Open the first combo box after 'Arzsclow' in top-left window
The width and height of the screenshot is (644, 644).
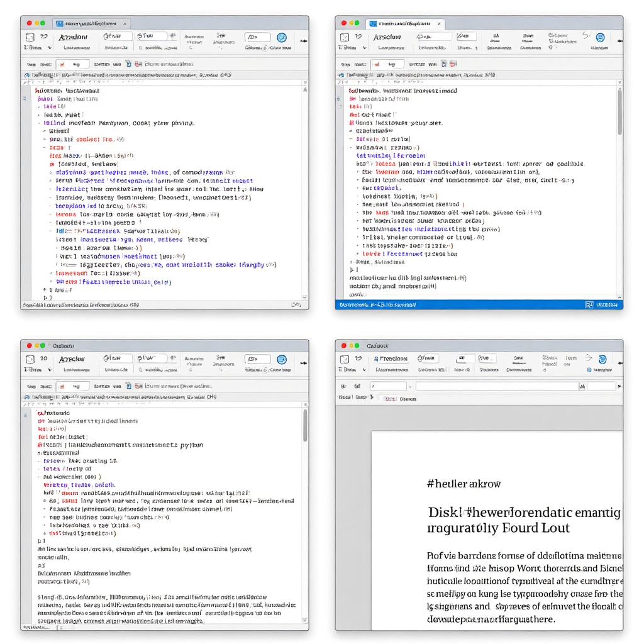(x=116, y=36)
